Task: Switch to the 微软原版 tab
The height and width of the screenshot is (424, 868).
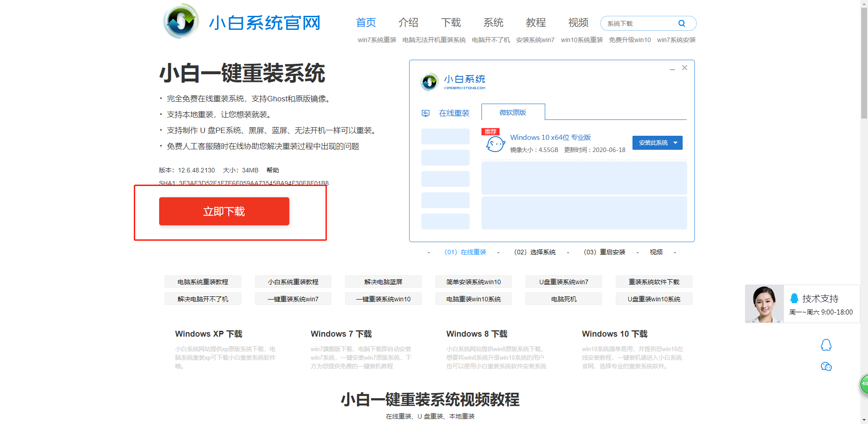Action: point(513,113)
